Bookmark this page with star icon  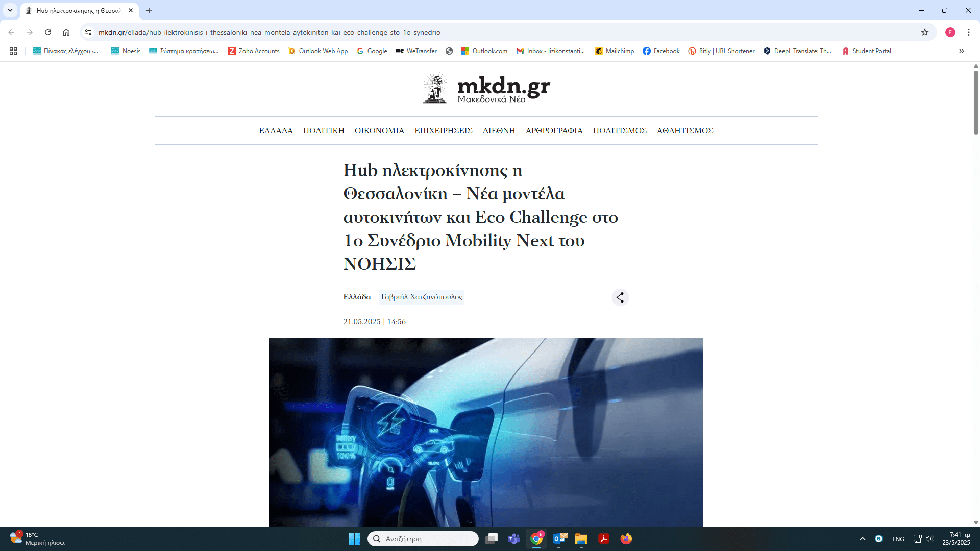click(x=925, y=32)
